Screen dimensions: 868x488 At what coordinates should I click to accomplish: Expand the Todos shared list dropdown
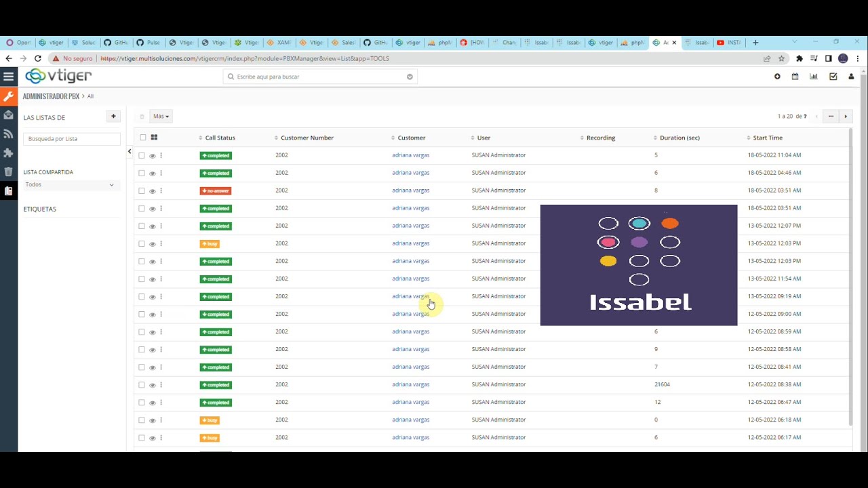71,184
